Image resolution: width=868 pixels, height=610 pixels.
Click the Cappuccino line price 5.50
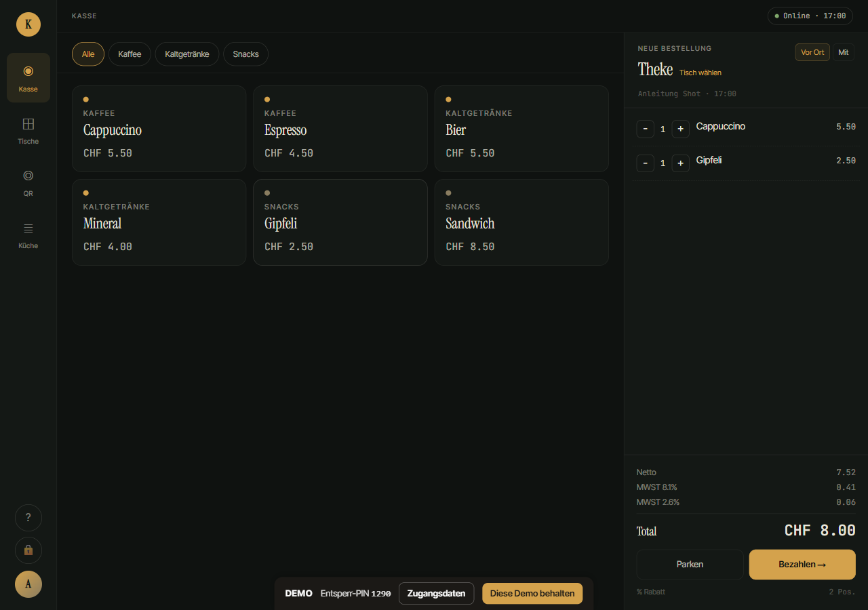[846, 127]
